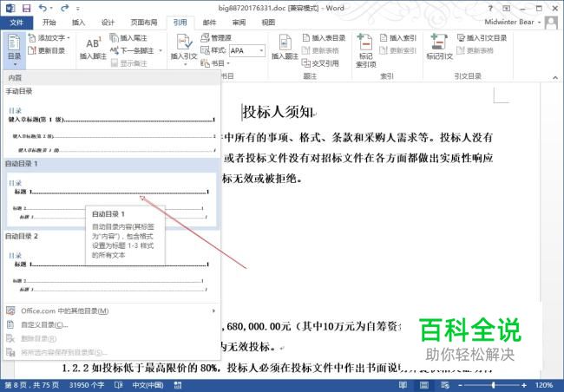The image size is (564, 392).
Task: Click 插入题注 insert caption icon
Action: click(285, 42)
